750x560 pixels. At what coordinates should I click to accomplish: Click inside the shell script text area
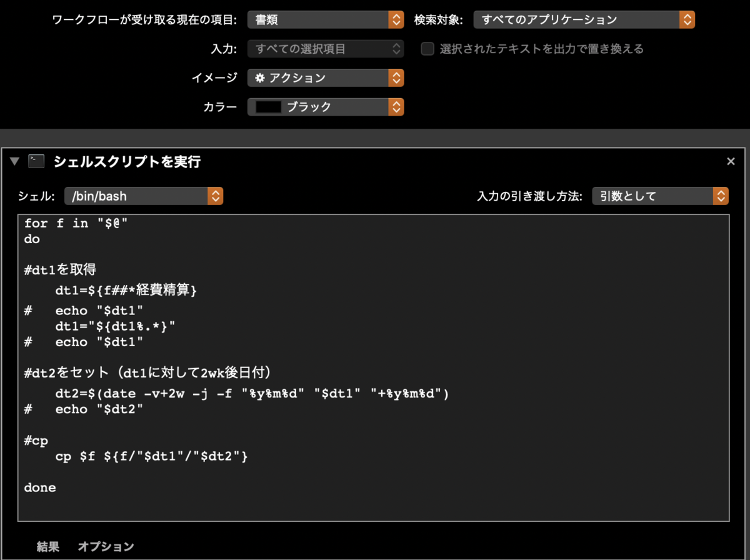pyautogui.click(x=374, y=367)
